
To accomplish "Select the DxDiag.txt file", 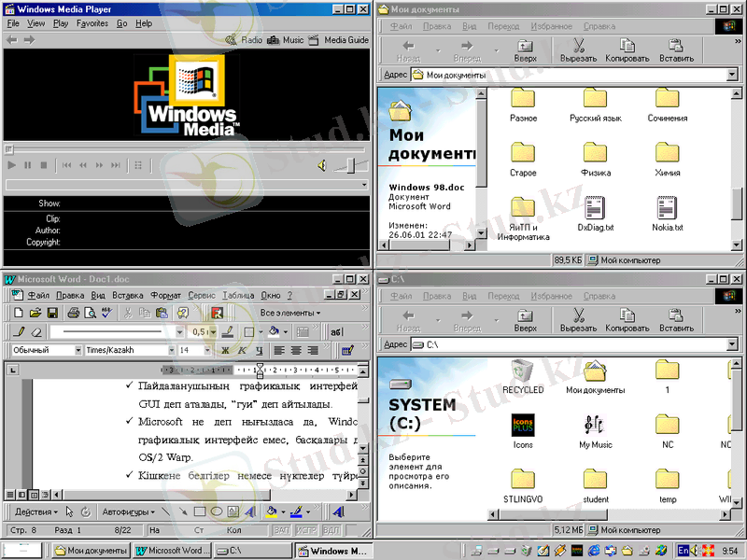I will pos(596,214).
